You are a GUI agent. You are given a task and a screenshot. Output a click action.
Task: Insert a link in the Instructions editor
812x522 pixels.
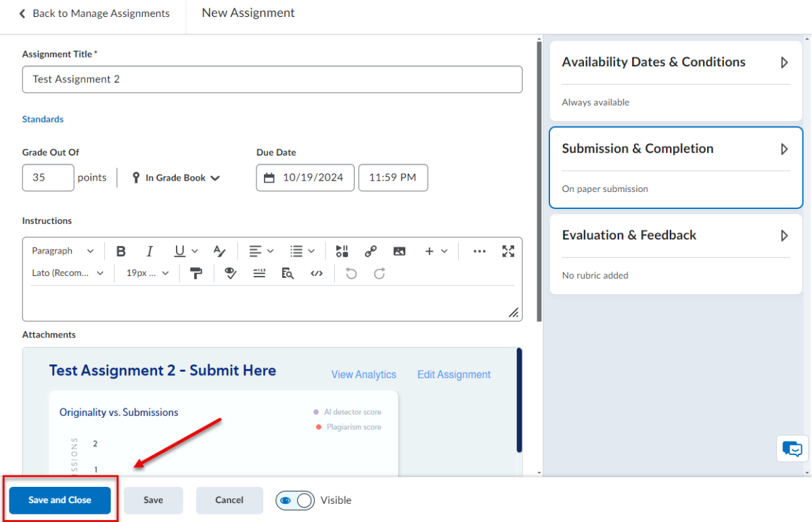pyautogui.click(x=371, y=251)
